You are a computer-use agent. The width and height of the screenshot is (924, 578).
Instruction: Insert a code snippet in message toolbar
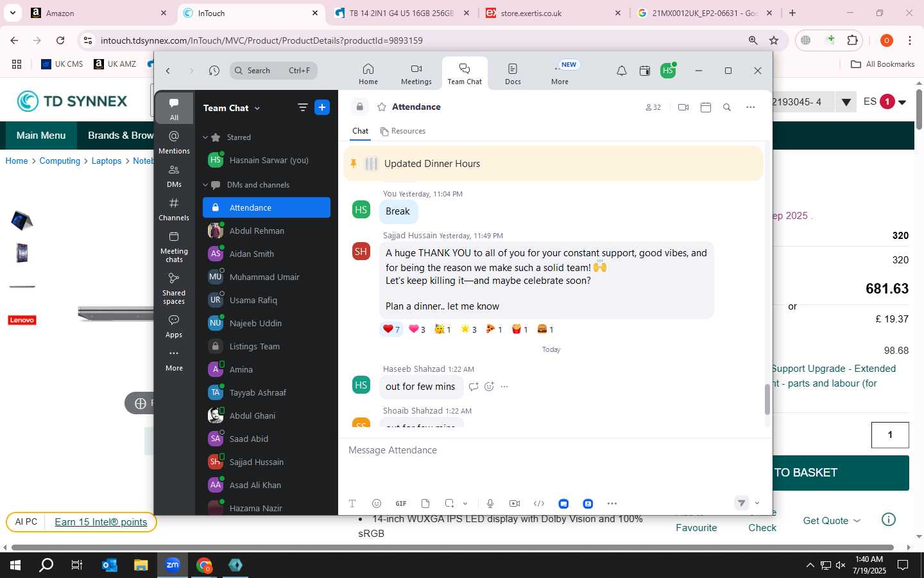coord(539,504)
